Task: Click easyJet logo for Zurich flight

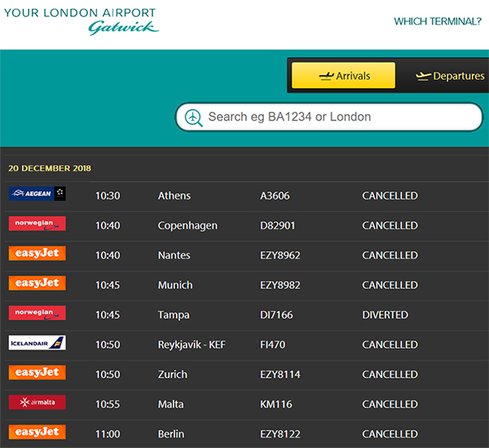Action: (x=37, y=373)
